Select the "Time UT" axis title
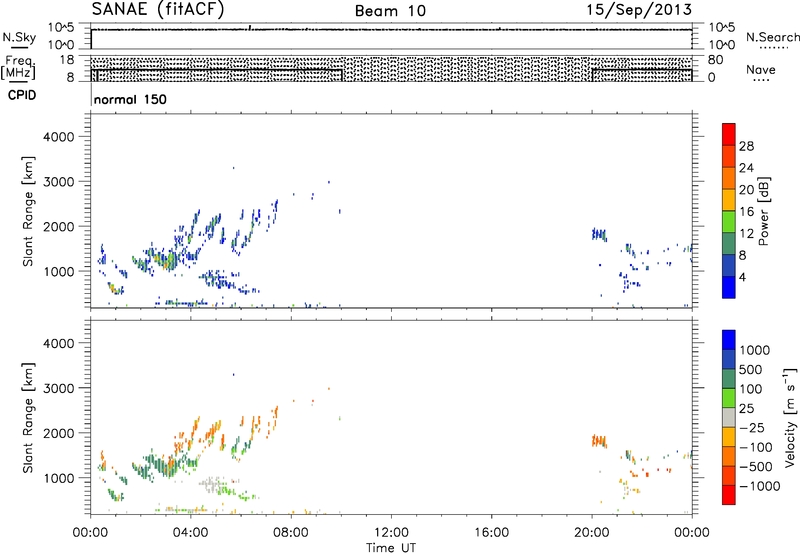The image size is (800, 554). pyautogui.click(x=391, y=548)
